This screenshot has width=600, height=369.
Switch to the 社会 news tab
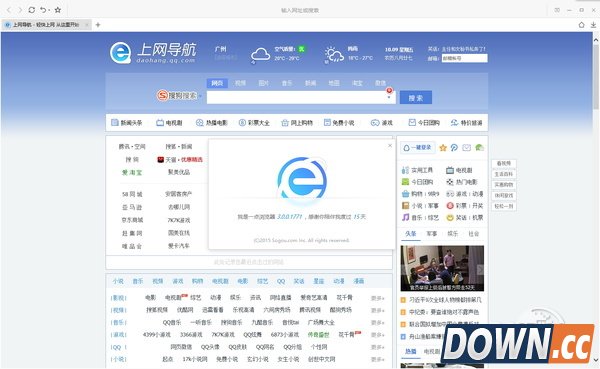click(474, 233)
